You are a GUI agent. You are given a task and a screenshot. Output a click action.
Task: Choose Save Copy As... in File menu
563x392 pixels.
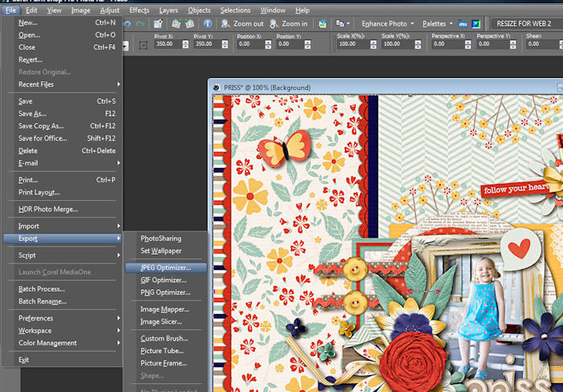(63, 126)
